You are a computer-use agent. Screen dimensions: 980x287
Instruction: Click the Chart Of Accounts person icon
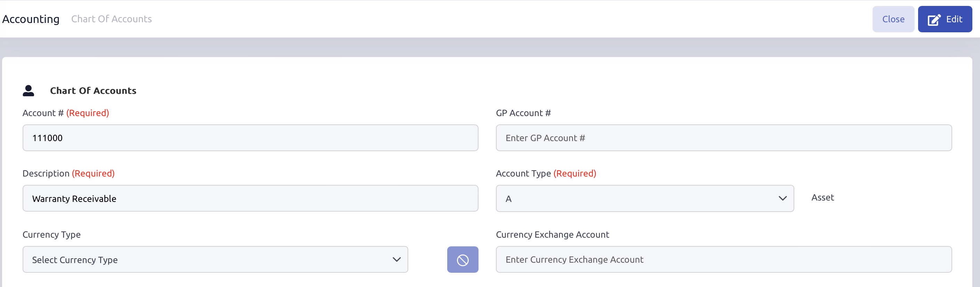29,90
